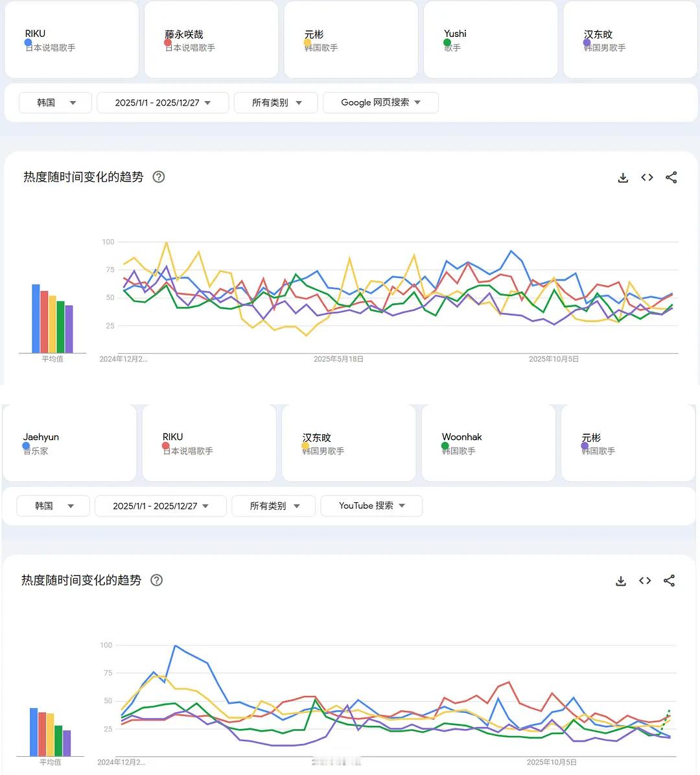Click the 2025年5月18日 axis label in upper chart
700x775 pixels.
(x=338, y=360)
